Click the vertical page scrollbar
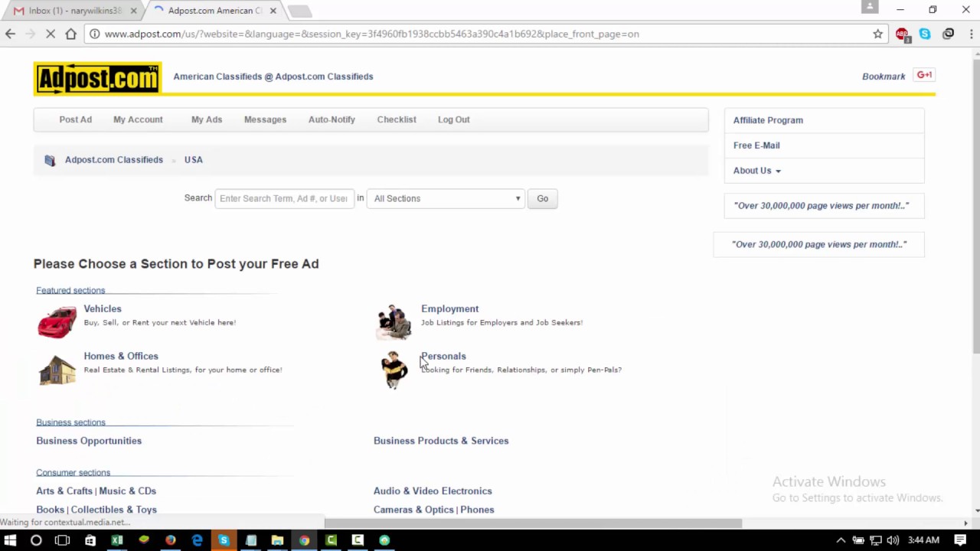The width and height of the screenshot is (980, 551). [x=975, y=206]
